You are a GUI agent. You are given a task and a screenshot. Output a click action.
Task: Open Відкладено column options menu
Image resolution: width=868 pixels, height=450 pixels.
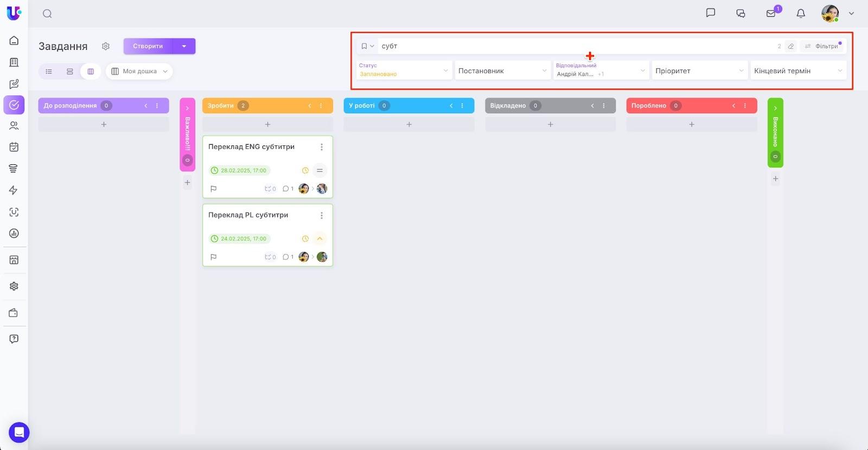pos(604,106)
